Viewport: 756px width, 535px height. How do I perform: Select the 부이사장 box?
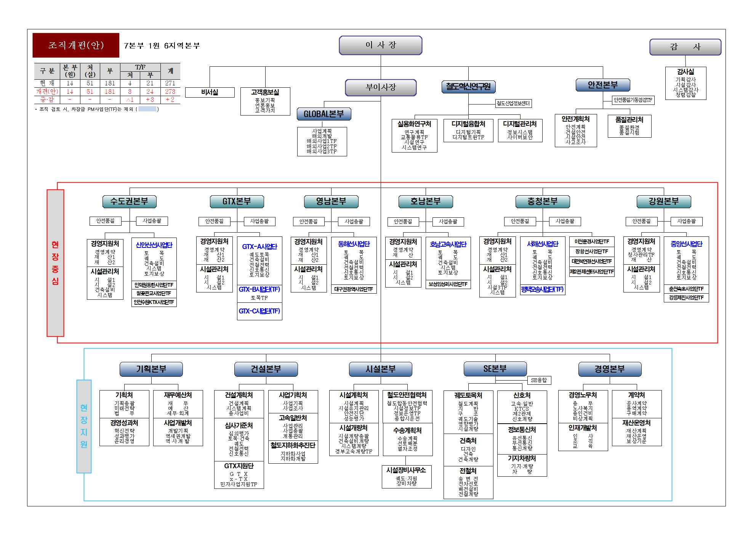(381, 87)
